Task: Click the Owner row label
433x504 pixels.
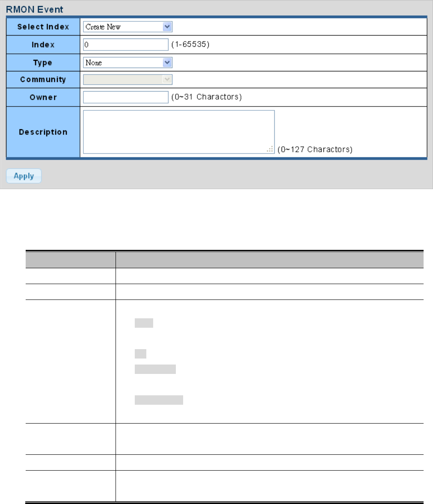Action: click(x=43, y=98)
